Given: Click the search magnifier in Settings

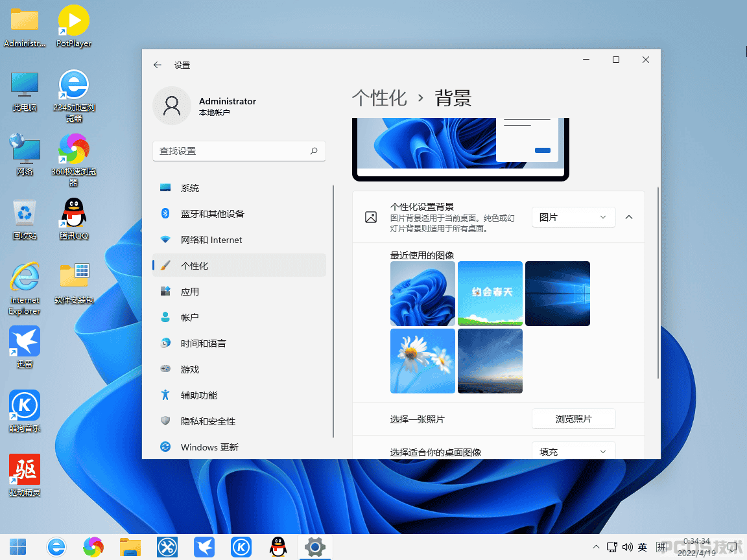Looking at the screenshot, I should pyautogui.click(x=314, y=151).
